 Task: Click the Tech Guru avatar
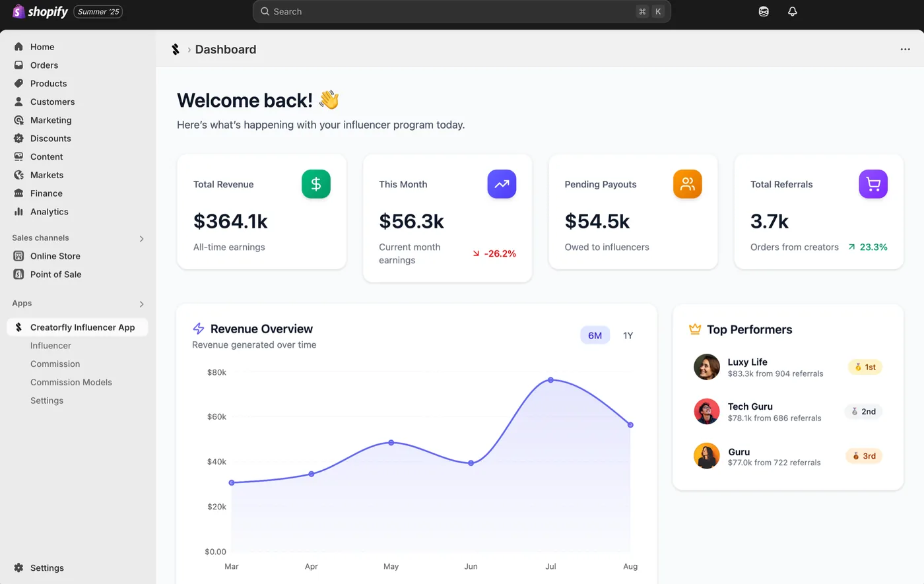pyautogui.click(x=706, y=411)
